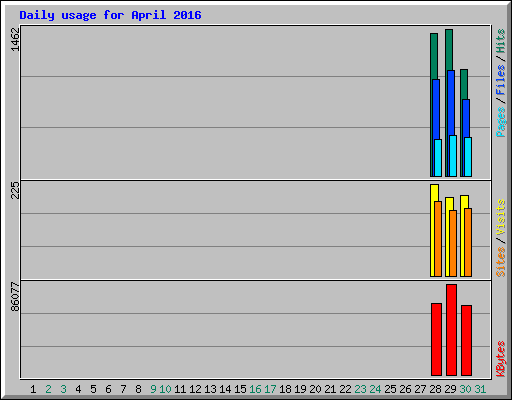Click green weekend day label 30

[465, 389]
